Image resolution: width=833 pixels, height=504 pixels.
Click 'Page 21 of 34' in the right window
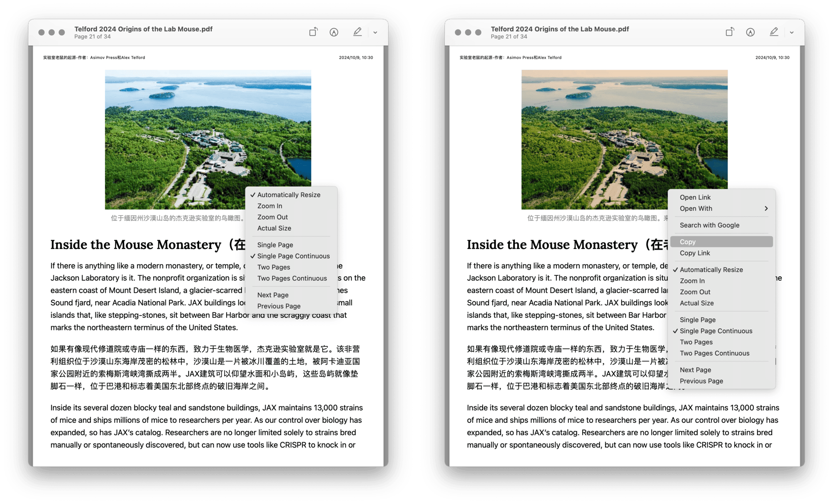(x=509, y=37)
